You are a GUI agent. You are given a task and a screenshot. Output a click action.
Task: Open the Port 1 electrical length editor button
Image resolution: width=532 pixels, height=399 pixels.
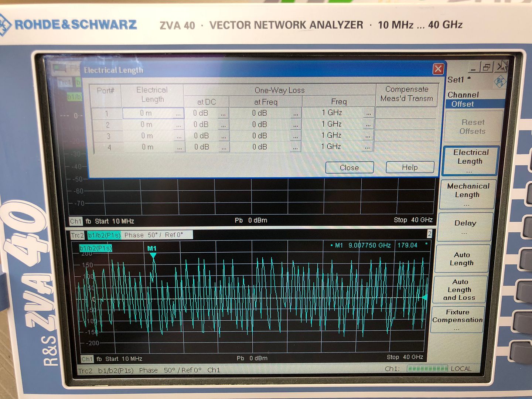coord(178,114)
